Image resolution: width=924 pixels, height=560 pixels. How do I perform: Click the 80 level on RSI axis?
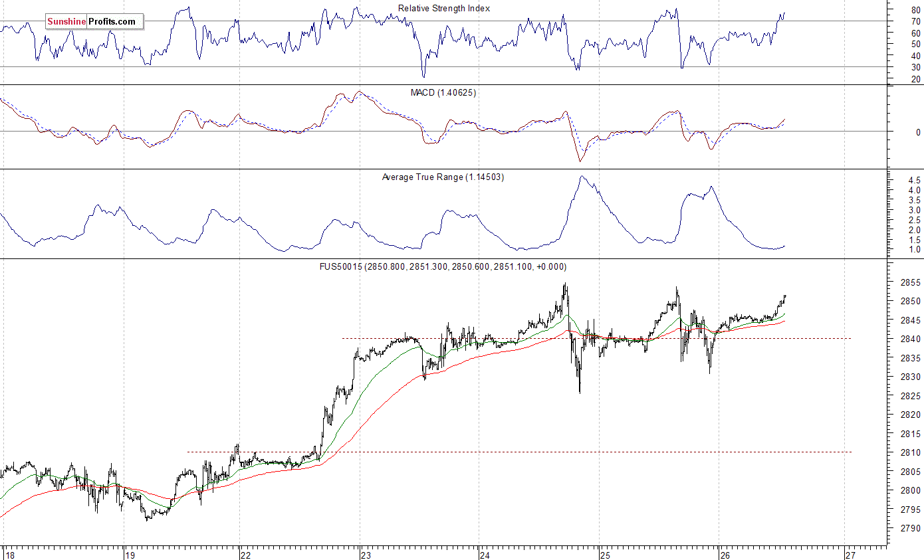pyautogui.click(x=915, y=10)
